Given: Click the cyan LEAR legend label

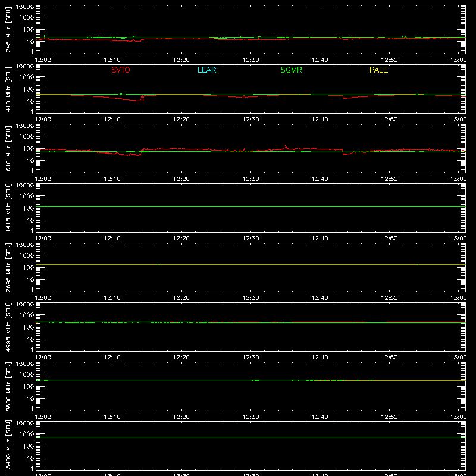Looking at the screenshot, I should (206, 70).
